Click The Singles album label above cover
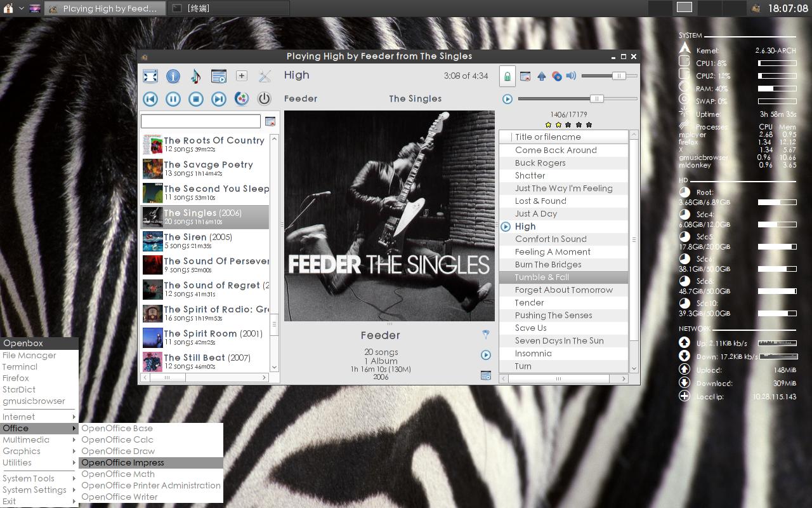Viewport: 812px width, 508px height. tap(416, 98)
